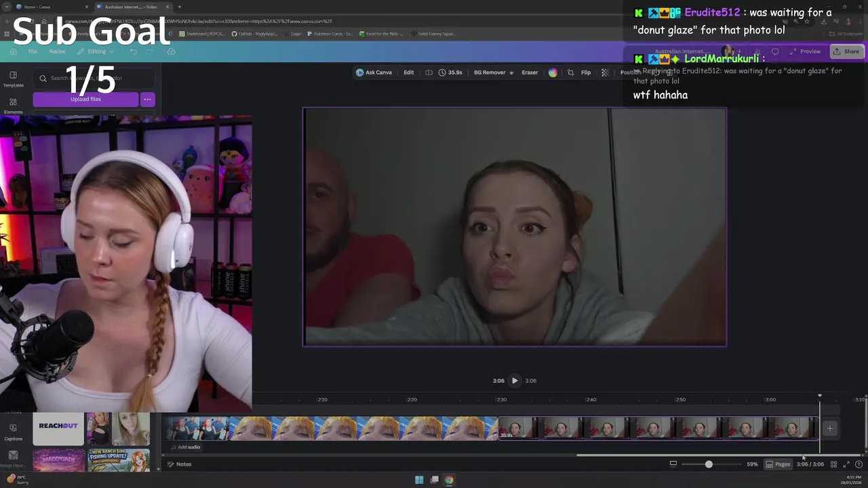Open the color adjust circle icon
Screen dimensions: 868x488
553,73
